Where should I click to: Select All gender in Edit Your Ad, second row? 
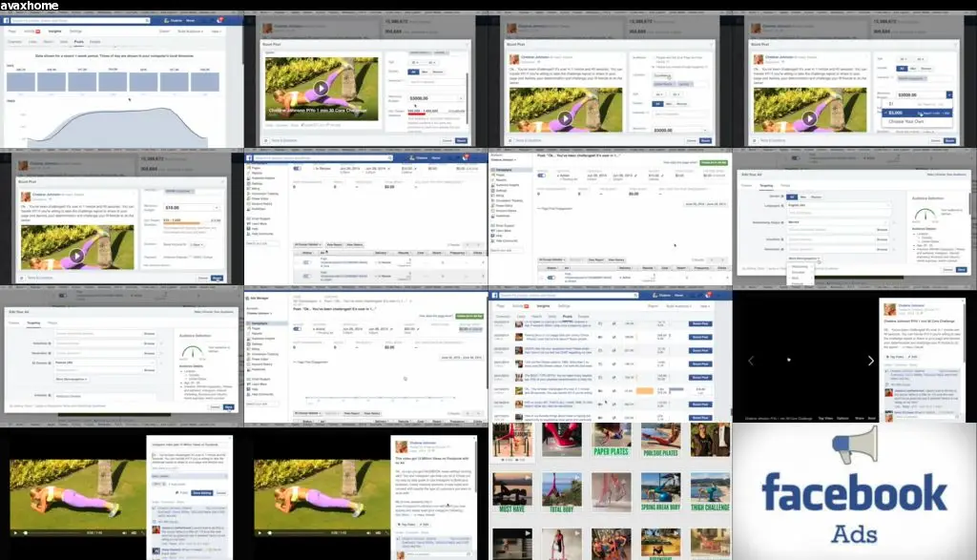click(x=792, y=197)
